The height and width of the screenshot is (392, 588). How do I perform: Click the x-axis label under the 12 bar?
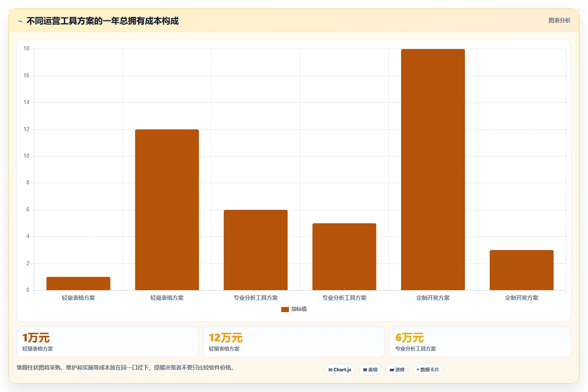167,298
